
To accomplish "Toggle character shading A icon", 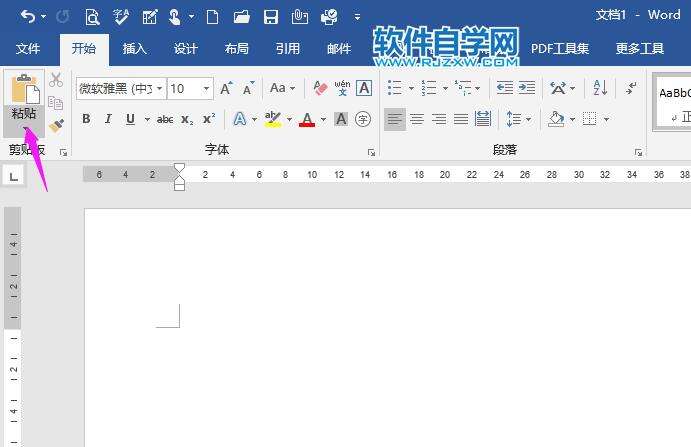I will coord(341,119).
